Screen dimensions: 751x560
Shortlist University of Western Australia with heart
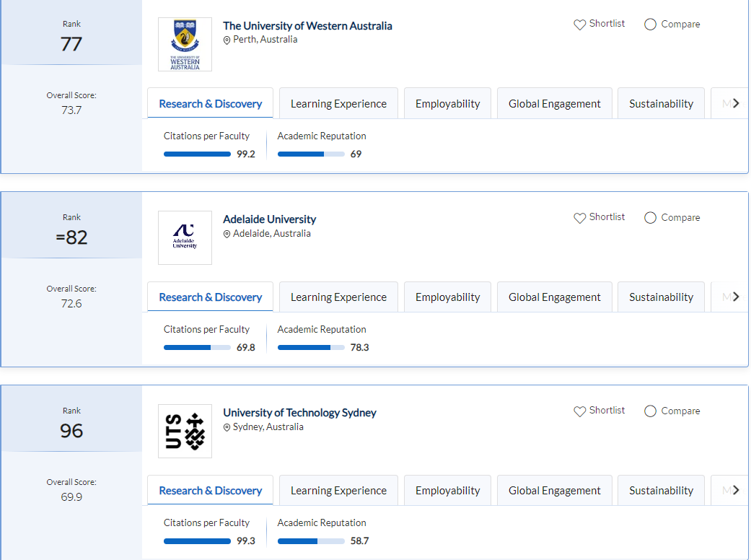(579, 25)
